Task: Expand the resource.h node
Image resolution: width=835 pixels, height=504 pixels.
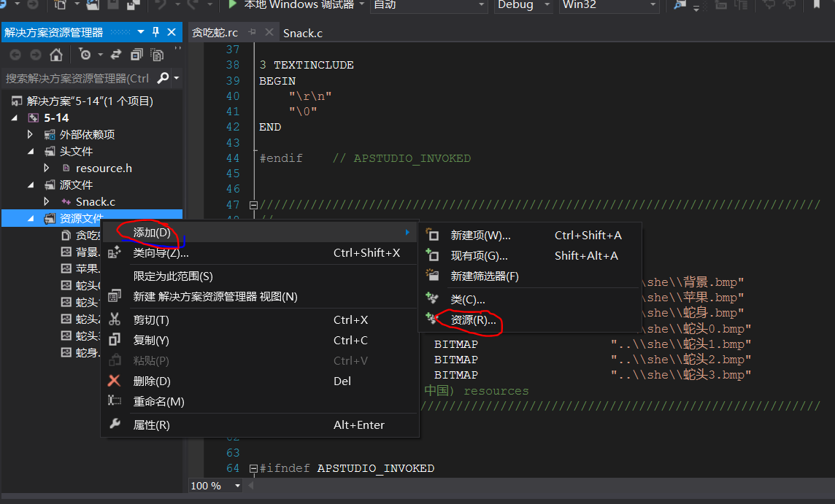Action: click(x=47, y=168)
